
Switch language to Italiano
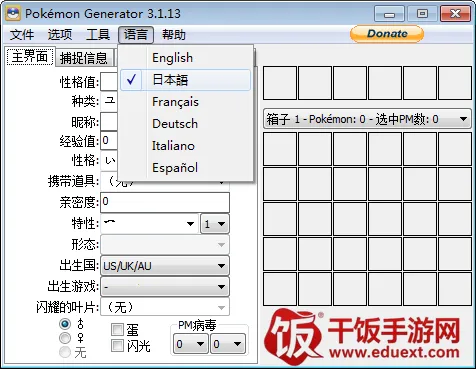tap(185, 146)
